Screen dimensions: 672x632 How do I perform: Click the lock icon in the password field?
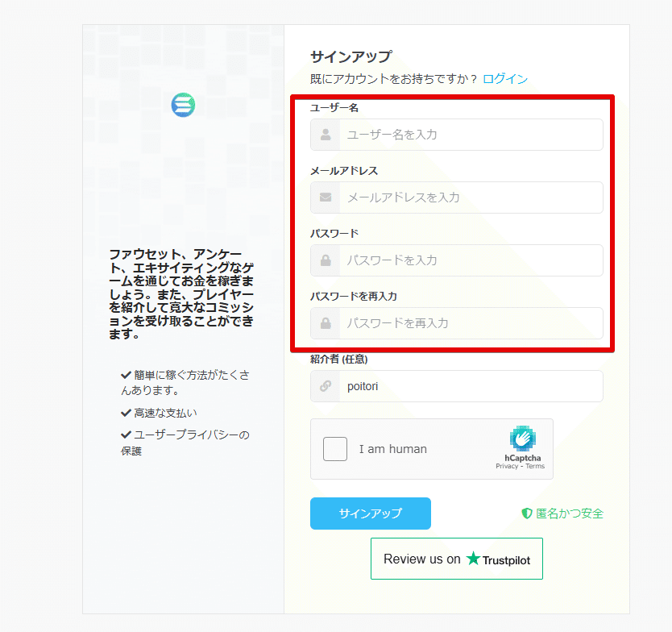pyautogui.click(x=324, y=260)
